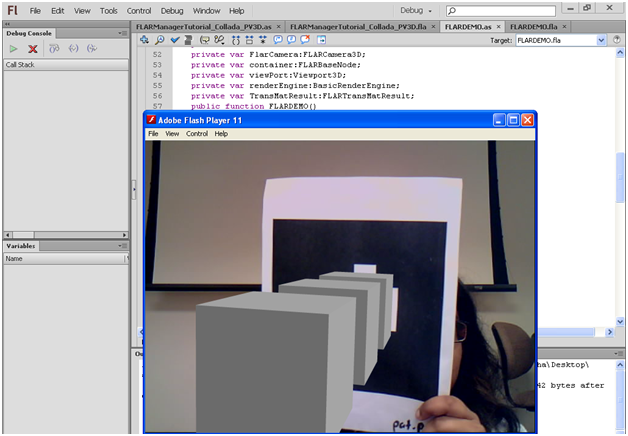
Task: Show code hint from script toolbar
Action: [x=205, y=39]
